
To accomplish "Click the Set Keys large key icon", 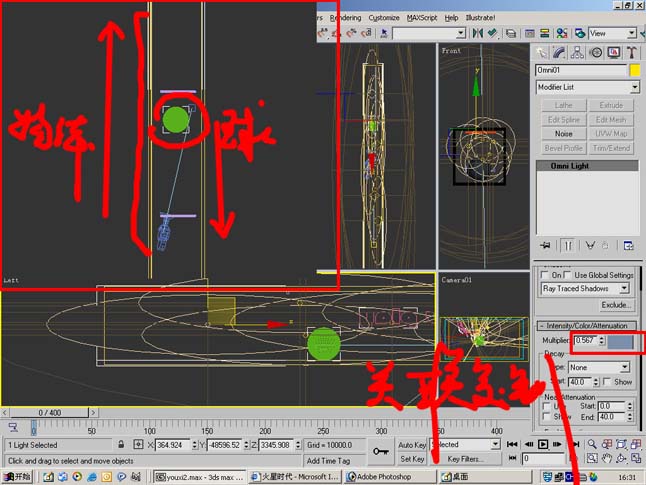I will coord(380,452).
